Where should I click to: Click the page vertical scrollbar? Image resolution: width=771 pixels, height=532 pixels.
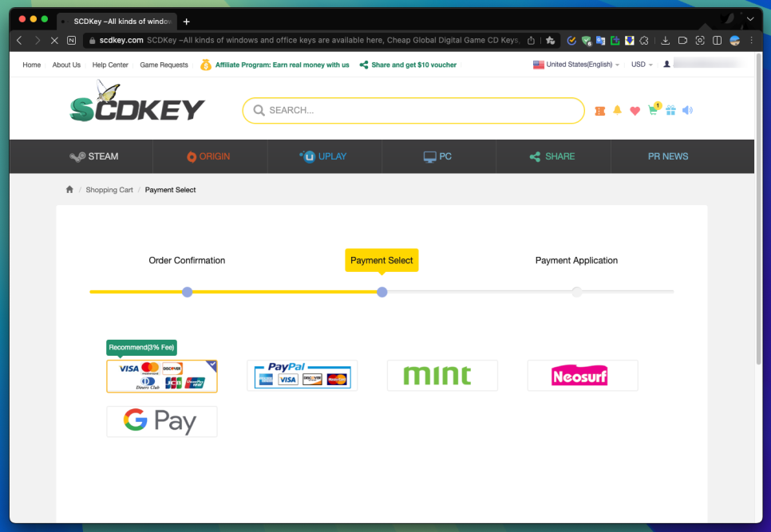tap(758, 208)
